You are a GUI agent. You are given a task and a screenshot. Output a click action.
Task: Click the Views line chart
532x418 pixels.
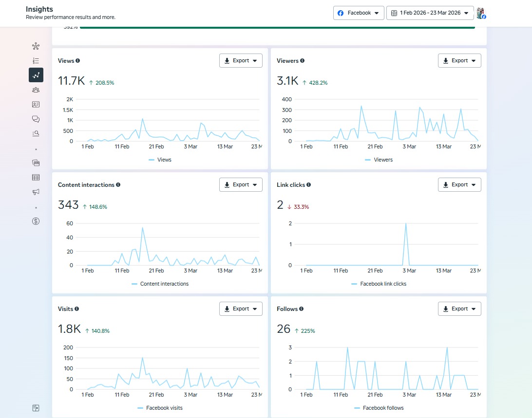(x=173, y=130)
